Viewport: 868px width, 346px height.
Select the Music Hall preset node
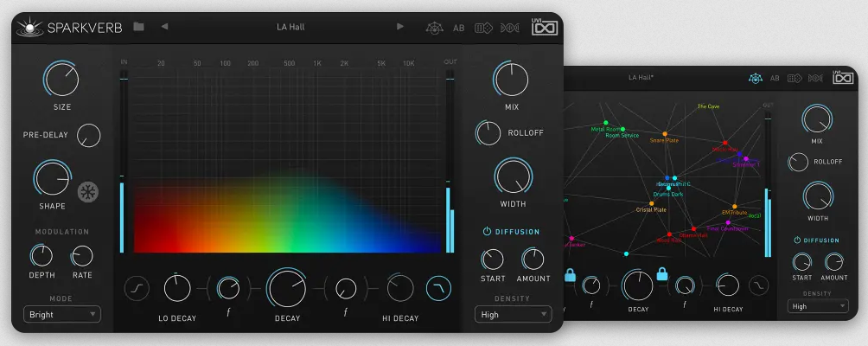click(724, 143)
